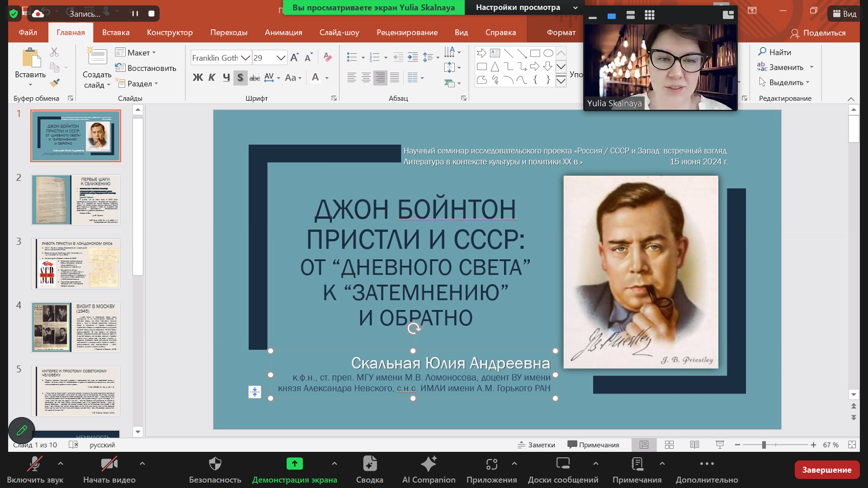868x488 pixels.
Task: Toggle strikethrough abc formatting
Action: [x=255, y=78]
